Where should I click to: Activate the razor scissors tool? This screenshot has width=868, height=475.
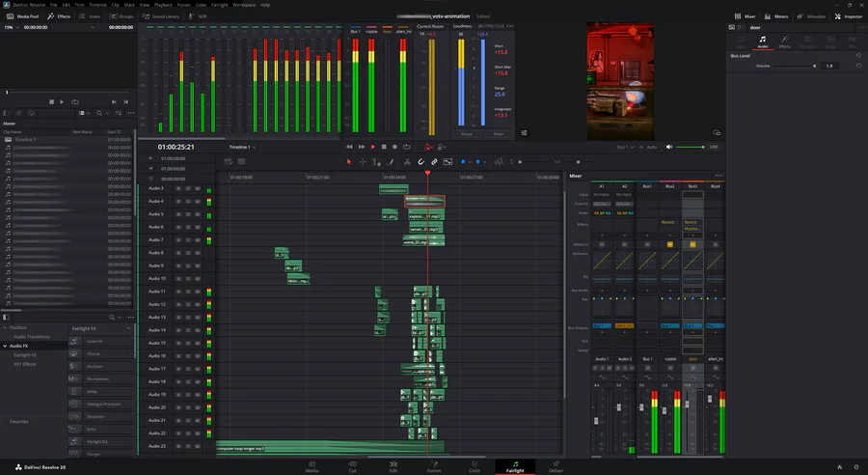point(407,162)
